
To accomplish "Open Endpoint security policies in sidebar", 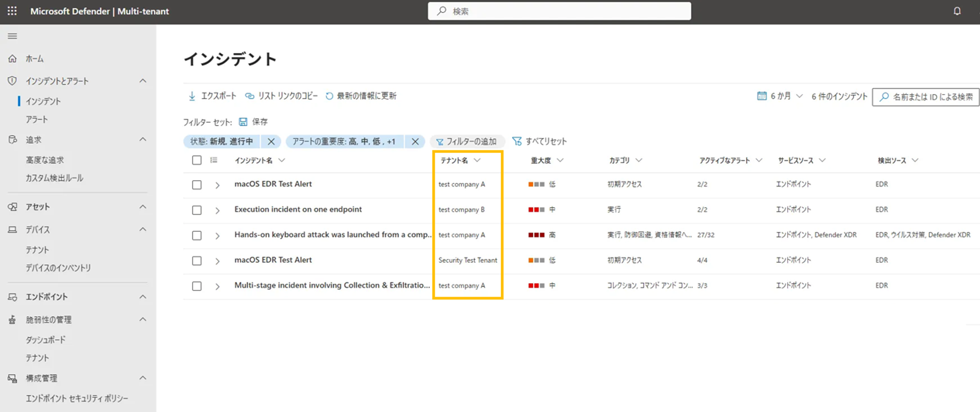I will coord(77,398).
